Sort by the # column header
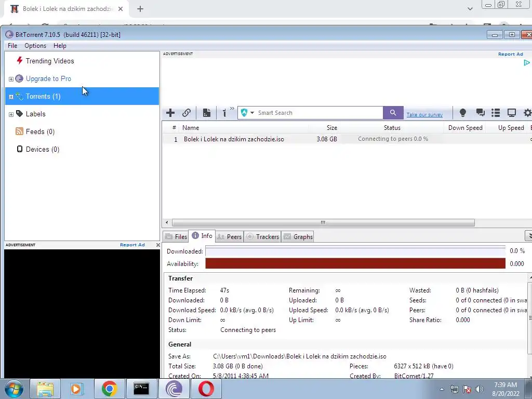Image resolution: width=532 pixels, height=399 pixels. click(174, 128)
